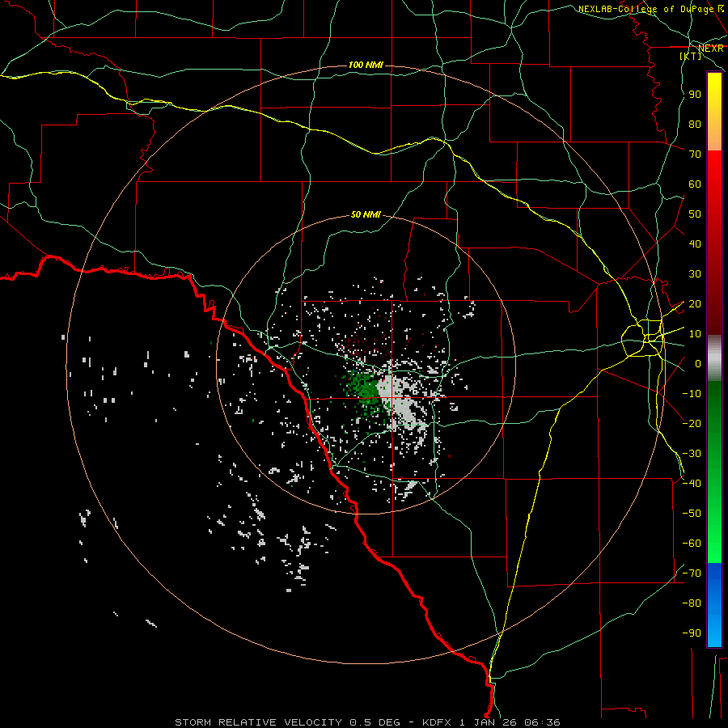Image resolution: width=728 pixels, height=728 pixels.
Task: Click the positive 80 scale value
Action: (x=695, y=125)
